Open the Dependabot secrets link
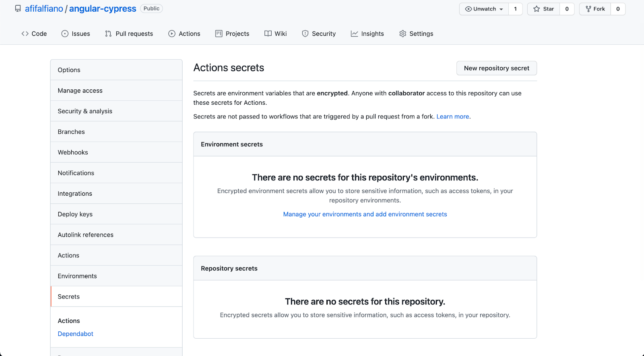This screenshot has height=356, width=644. [75, 334]
